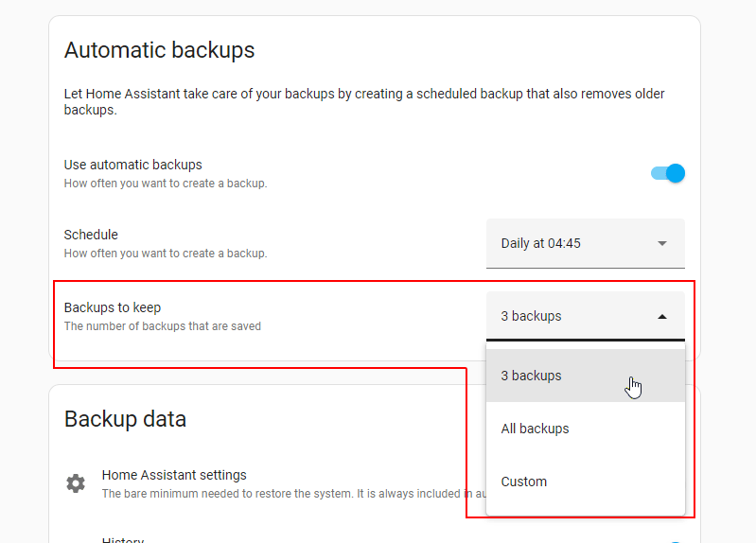
Task: Click the Backups to keep label
Action: [x=112, y=307]
